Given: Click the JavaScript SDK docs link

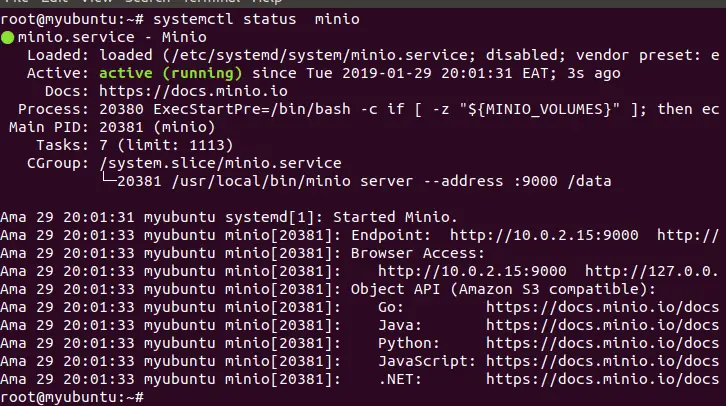Looking at the screenshot, I should 602,362.
